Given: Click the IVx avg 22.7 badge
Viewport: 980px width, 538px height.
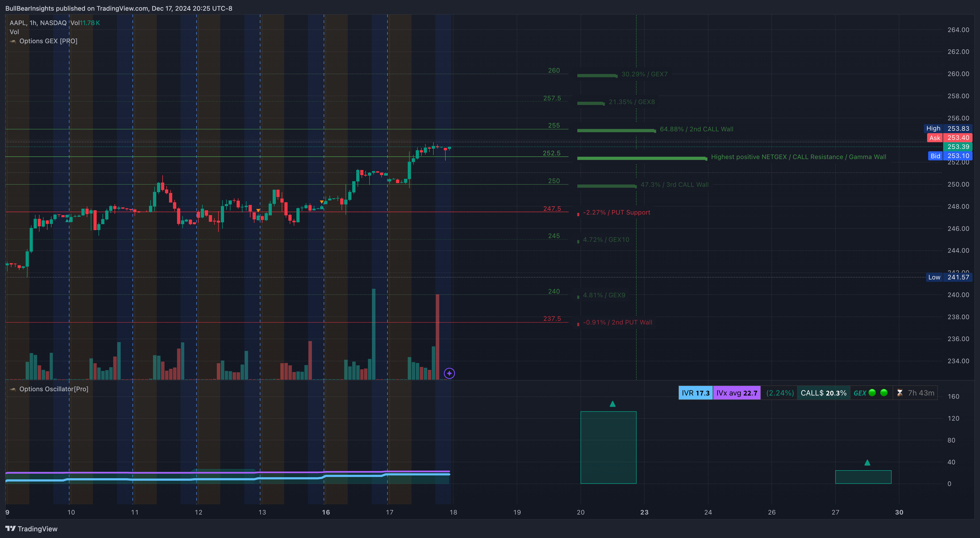Looking at the screenshot, I should (736, 393).
